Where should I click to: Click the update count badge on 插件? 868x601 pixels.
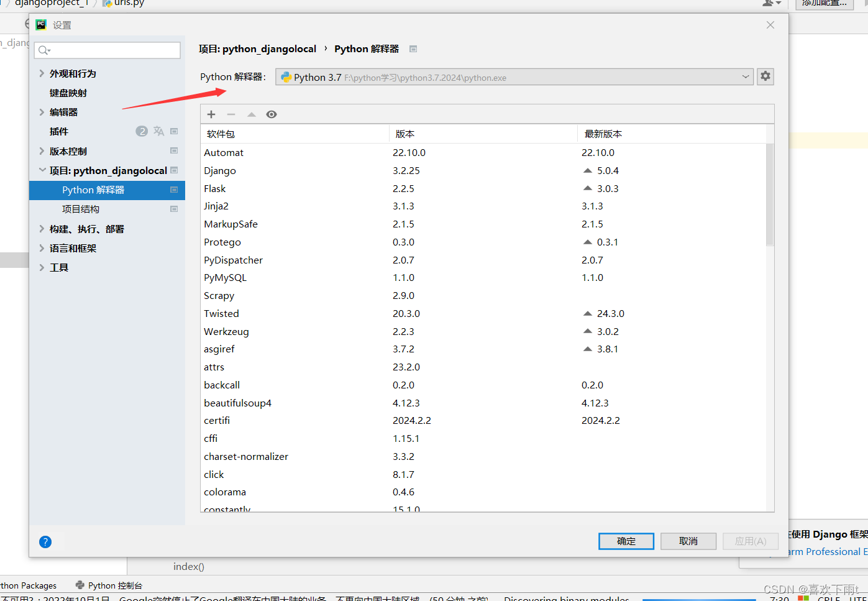pos(142,131)
